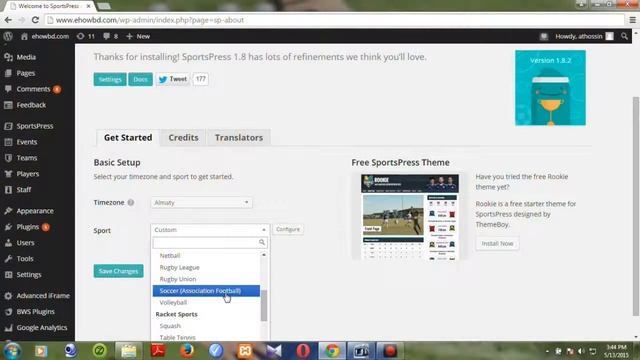
Task: Click the 177 tweet count
Action: tap(200, 79)
